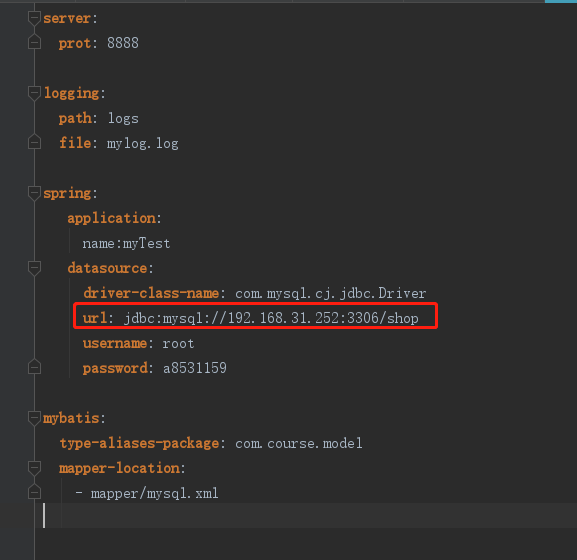Click the jdbc:mysql URL value
This screenshot has height=560, width=577.
(x=271, y=318)
